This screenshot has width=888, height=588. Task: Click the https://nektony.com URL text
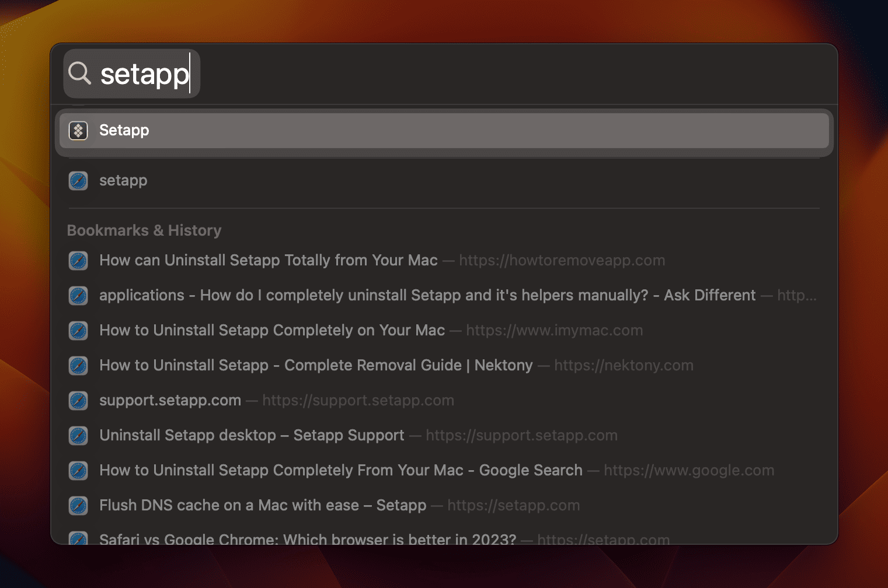coord(624,366)
